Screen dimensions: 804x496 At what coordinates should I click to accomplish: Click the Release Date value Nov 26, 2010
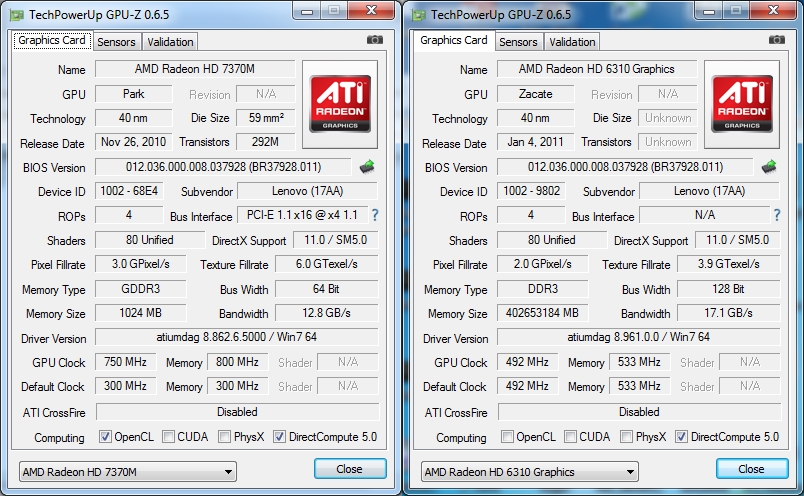133,142
